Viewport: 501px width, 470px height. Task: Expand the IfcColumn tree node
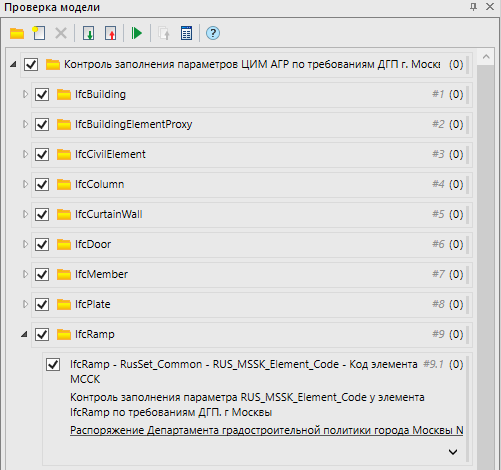(25, 184)
